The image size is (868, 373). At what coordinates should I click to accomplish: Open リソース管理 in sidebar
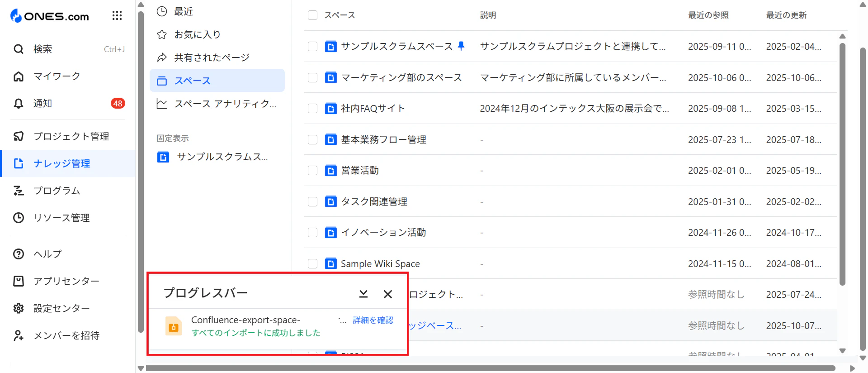click(x=62, y=218)
